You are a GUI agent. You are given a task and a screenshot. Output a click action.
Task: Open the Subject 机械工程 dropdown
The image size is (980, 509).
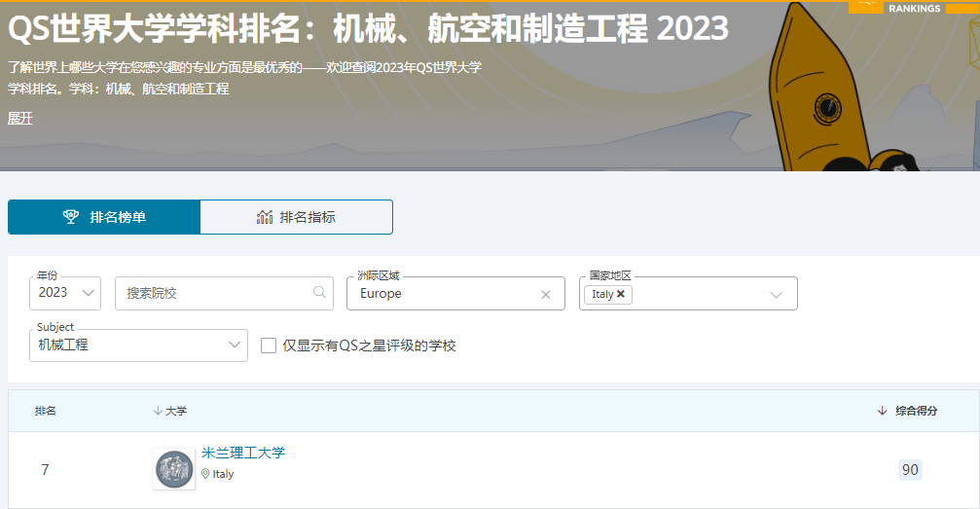coord(139,345)
